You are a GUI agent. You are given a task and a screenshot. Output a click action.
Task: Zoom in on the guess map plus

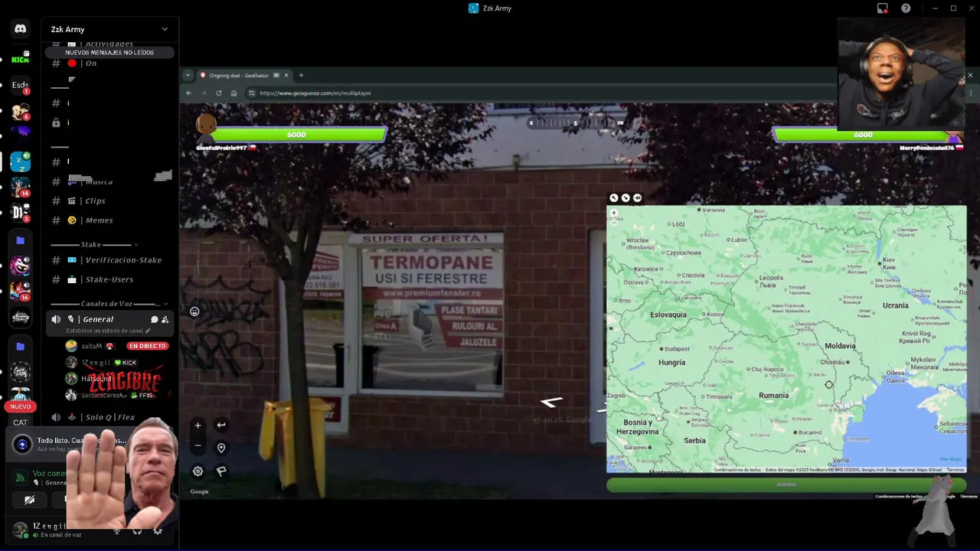(613, 214)
